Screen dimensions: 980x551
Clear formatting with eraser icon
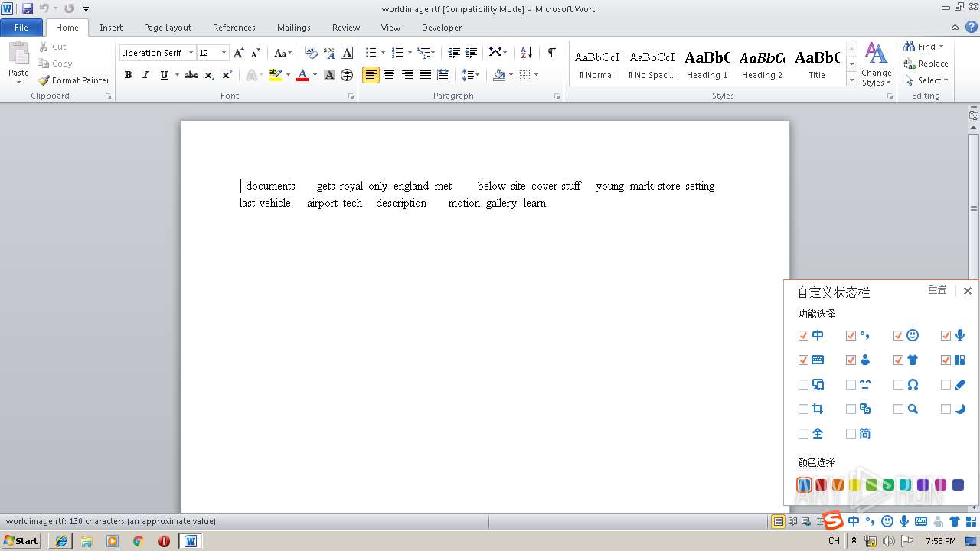click(311, 53)
